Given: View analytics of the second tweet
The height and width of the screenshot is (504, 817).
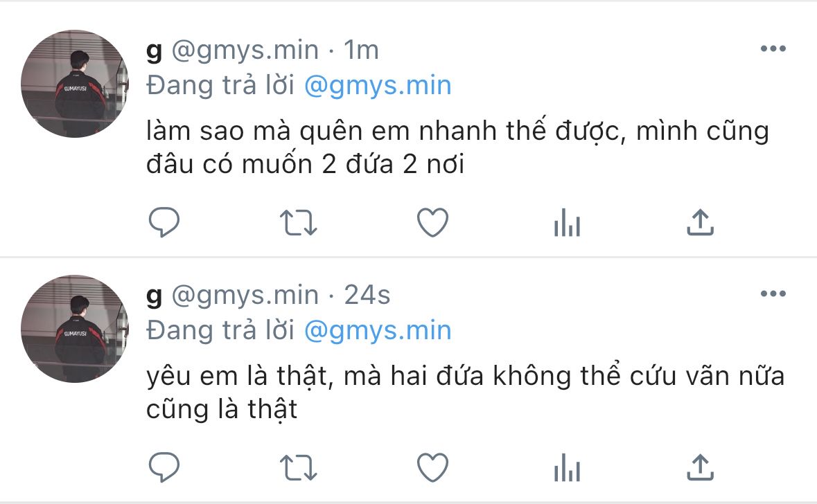Looking at the screenshot, I should coord(567,467).
